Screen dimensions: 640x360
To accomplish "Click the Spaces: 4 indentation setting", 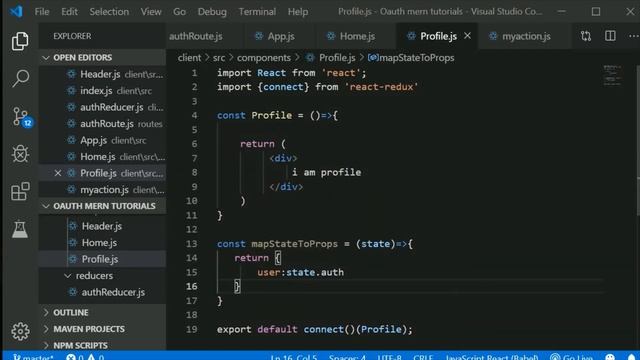I will click(347, 357).
